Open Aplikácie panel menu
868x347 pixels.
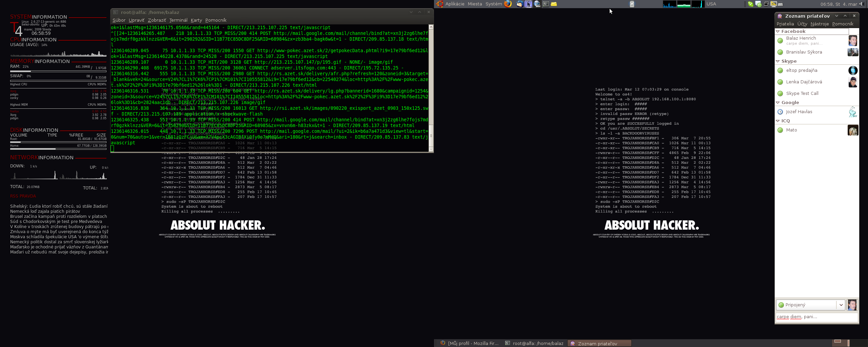click(x=455, y=4)
